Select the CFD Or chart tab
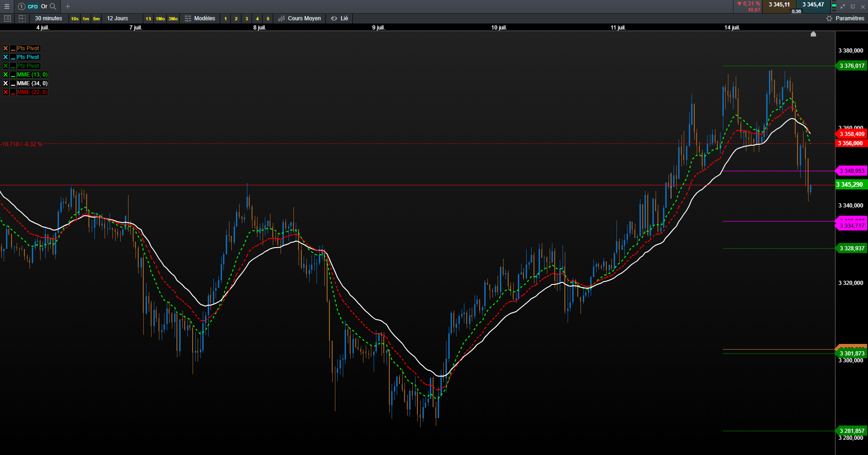This screenshot has height=455, width=868. coord(37,6)
